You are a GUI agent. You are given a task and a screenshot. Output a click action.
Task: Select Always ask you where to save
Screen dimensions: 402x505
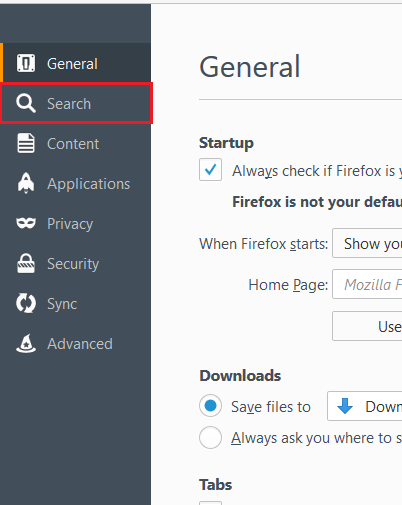(210, 437)
